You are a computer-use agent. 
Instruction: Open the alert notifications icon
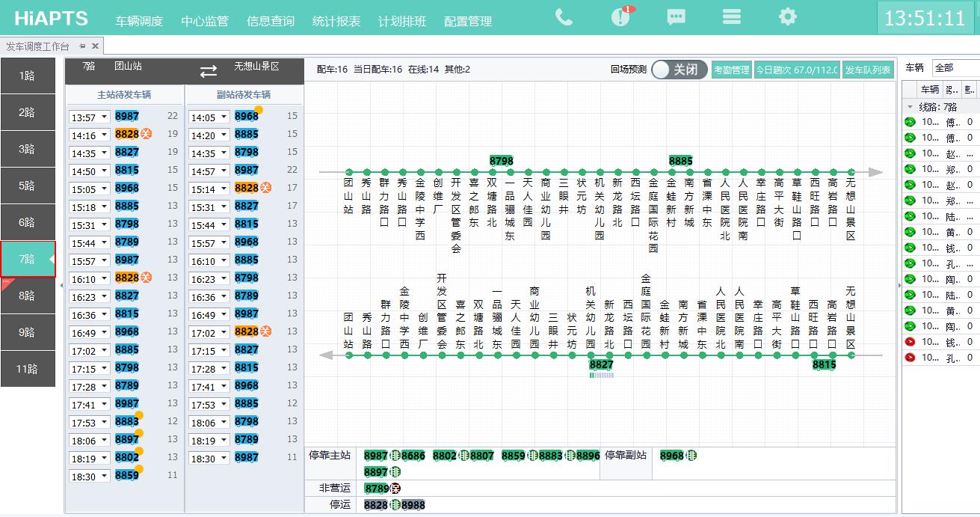click(x=620, y=17)
